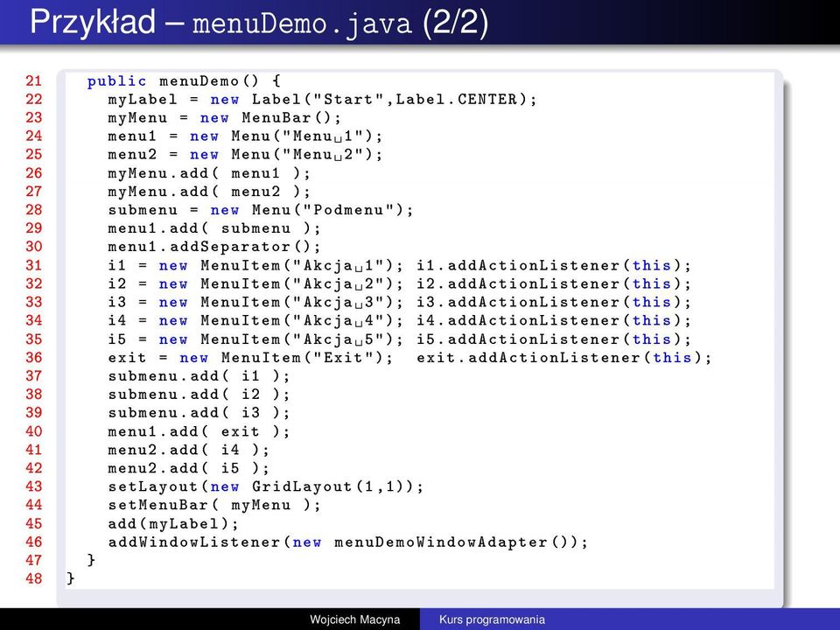Click 'i4 = new MenuItem("Akcja 4");'
840x630 pixels.
255,321
